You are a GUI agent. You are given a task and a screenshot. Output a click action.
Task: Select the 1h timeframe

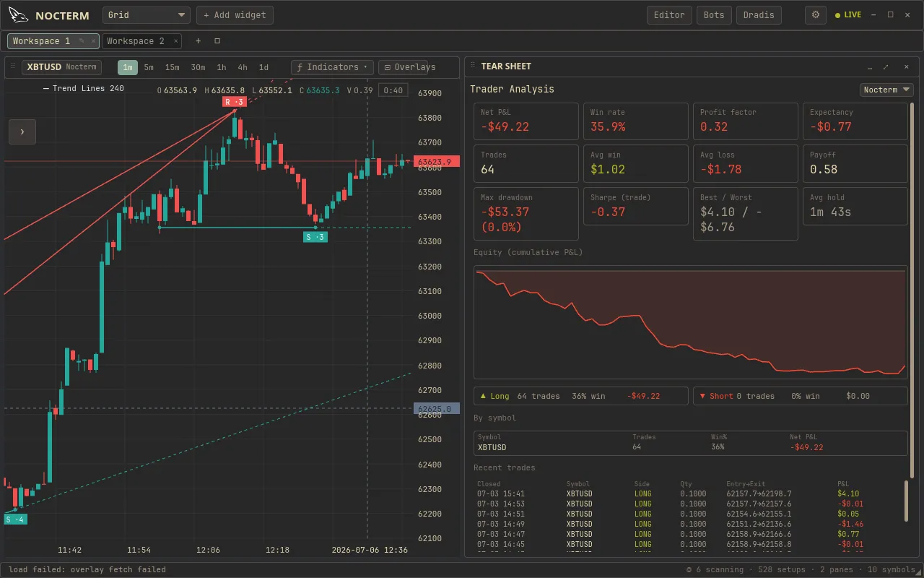tap(222, 67)
